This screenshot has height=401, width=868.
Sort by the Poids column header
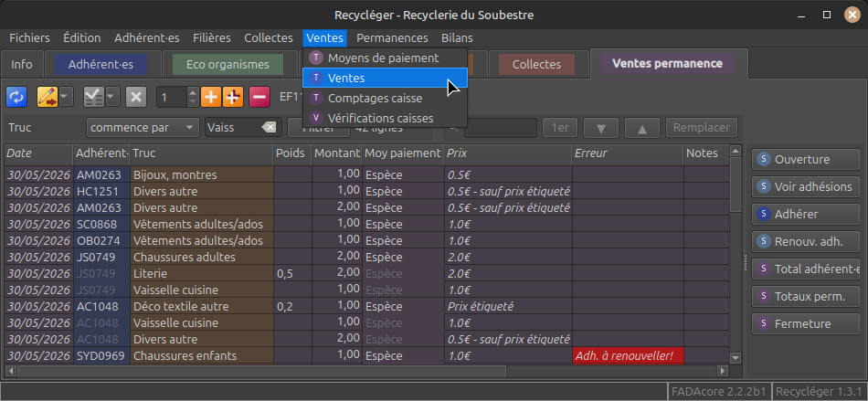pyautogui.click(x=292, y=153)
